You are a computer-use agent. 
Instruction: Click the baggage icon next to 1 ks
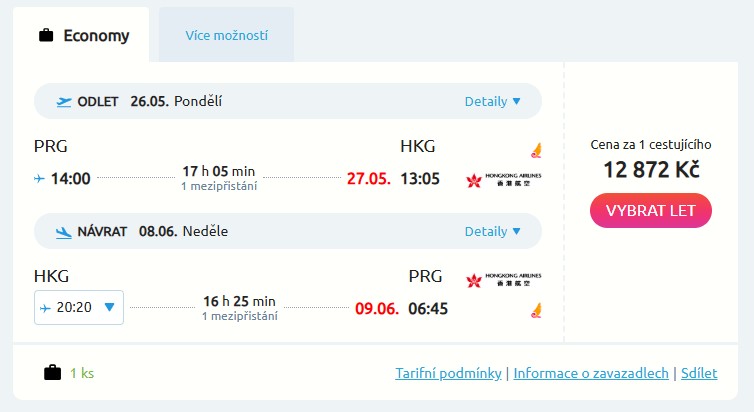coord(52,373)
